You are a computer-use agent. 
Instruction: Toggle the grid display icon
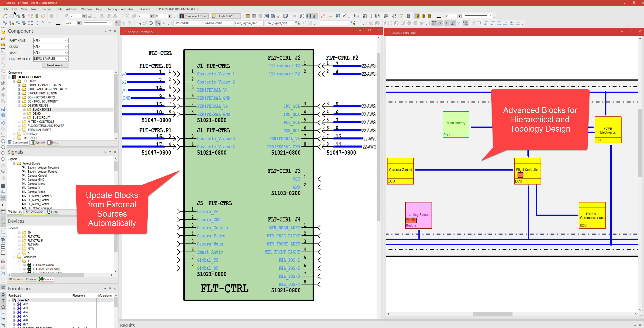click(x=3, y=186)
